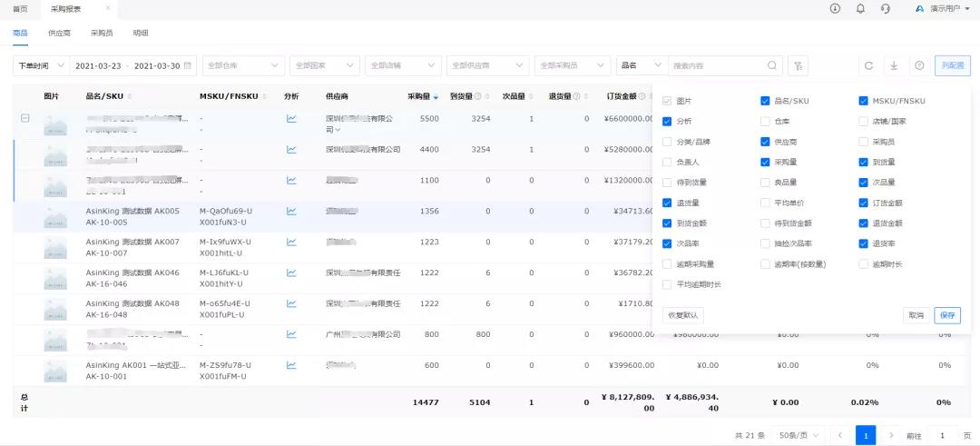The width and height of the screenshot is (980, 446).
Task: Click the 保存 button
Action: (x=947, y=315)
